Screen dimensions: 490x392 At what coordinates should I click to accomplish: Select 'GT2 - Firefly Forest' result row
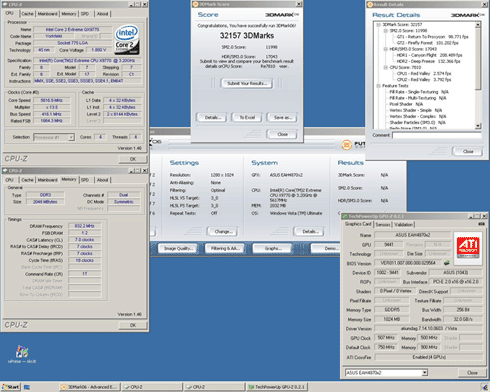click(x=427, y=43)
